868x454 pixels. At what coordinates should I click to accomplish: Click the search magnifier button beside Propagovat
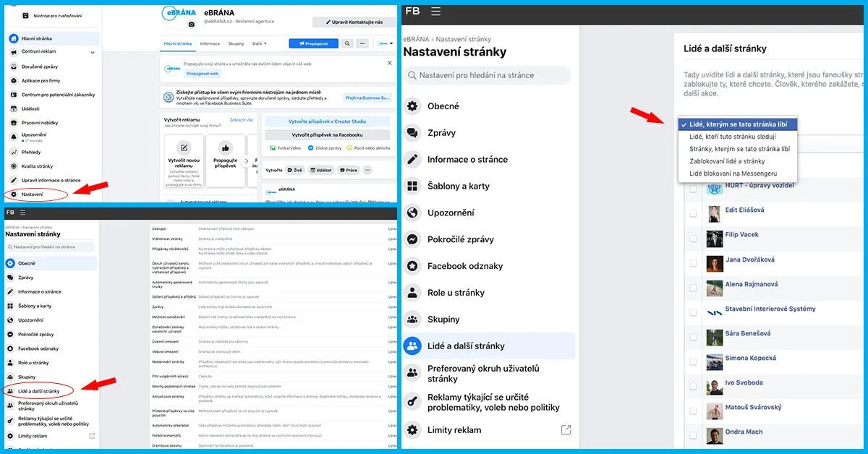pyautogui.click(x=347, y=43)
